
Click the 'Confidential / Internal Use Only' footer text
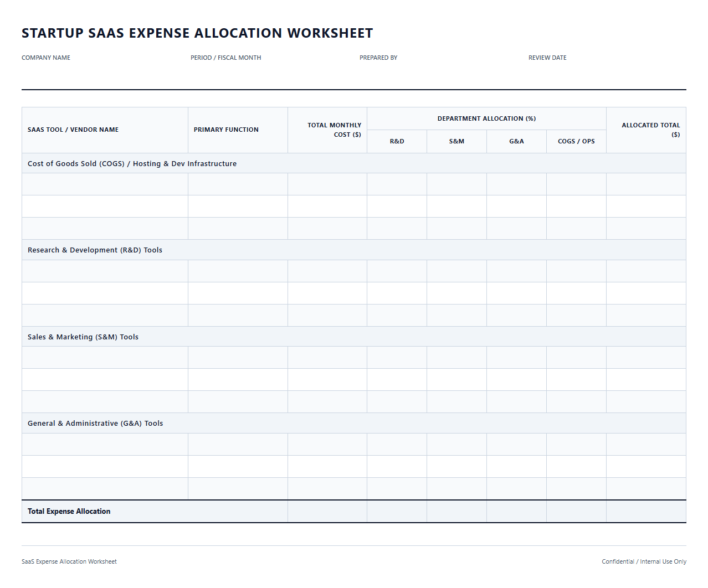[644, 561]
